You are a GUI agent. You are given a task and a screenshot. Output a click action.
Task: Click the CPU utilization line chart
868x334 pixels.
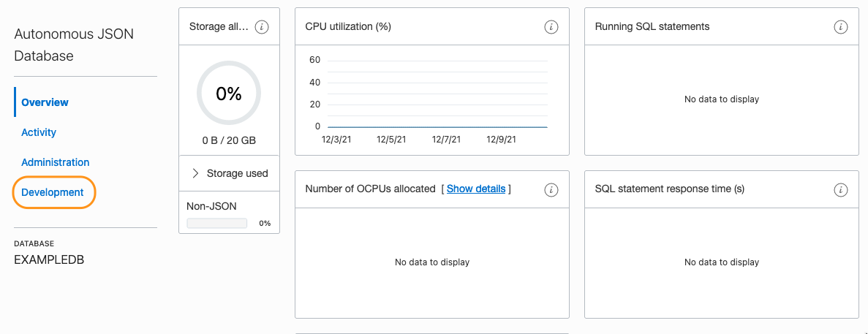point(437,95)
